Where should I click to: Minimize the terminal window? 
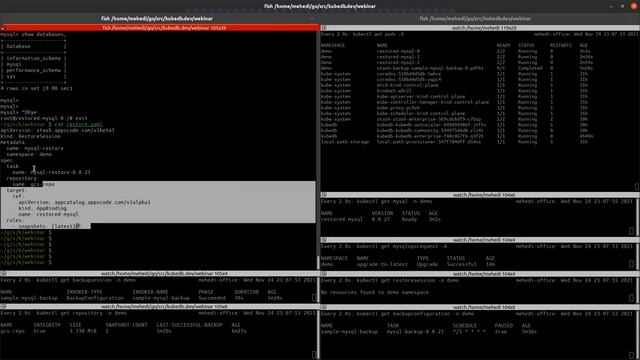point(611,6)
